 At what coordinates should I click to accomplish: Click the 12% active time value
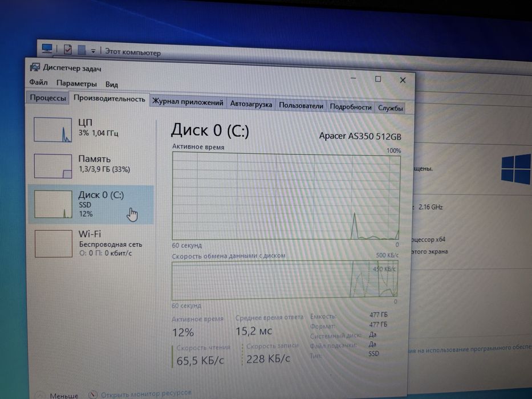pos(183,332)
